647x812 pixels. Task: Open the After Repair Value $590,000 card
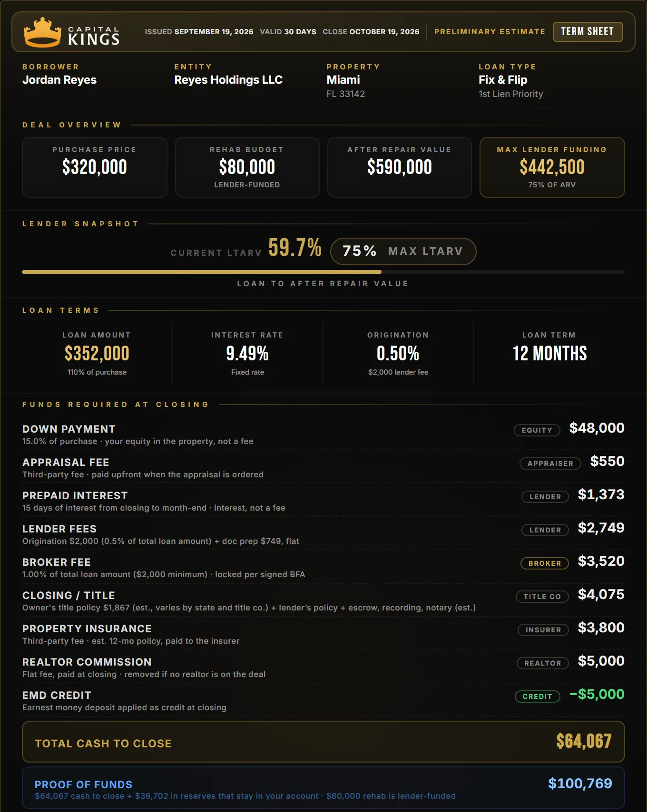(x=400, y=167)
